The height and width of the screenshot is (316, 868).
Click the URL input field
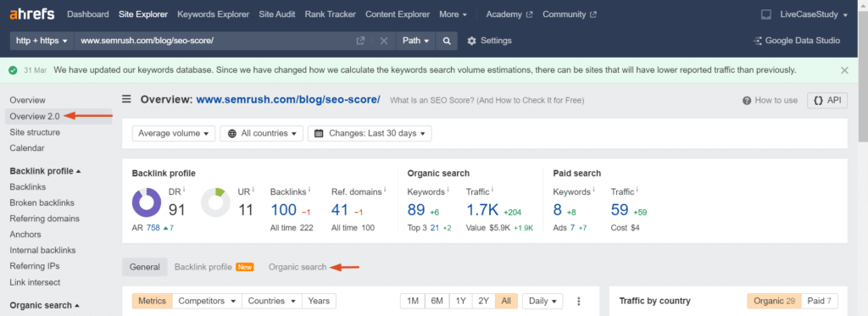pos(214,41)
